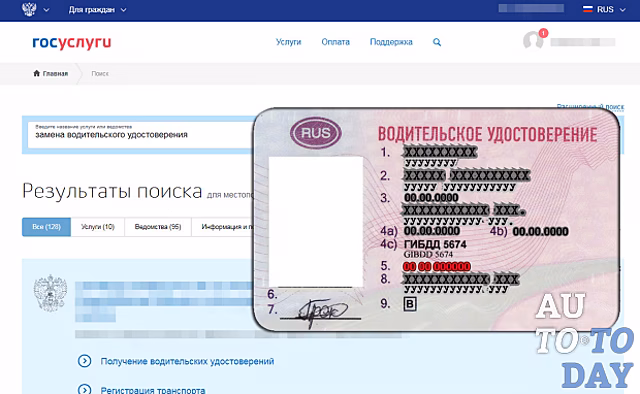Click the Russian flag icon
This screenshot has width=640, height=394.
pyautogui.click(x=588, y=9)
